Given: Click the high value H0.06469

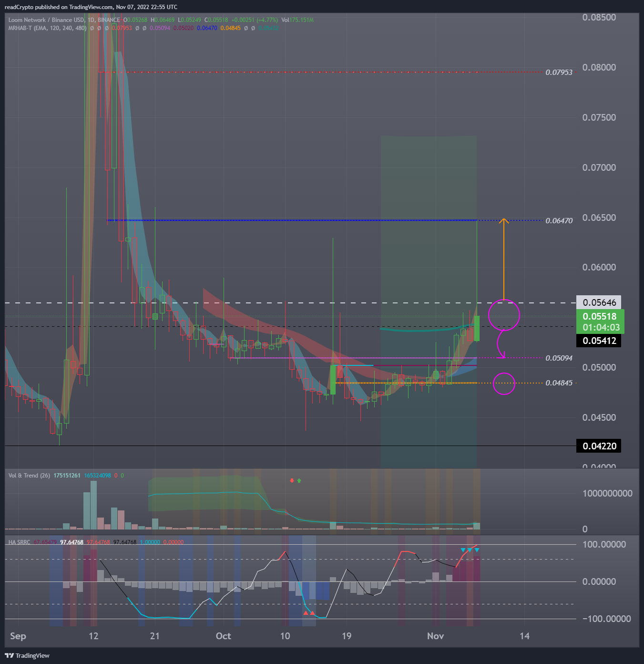Looking at the screenshot, I should [163, 20].
